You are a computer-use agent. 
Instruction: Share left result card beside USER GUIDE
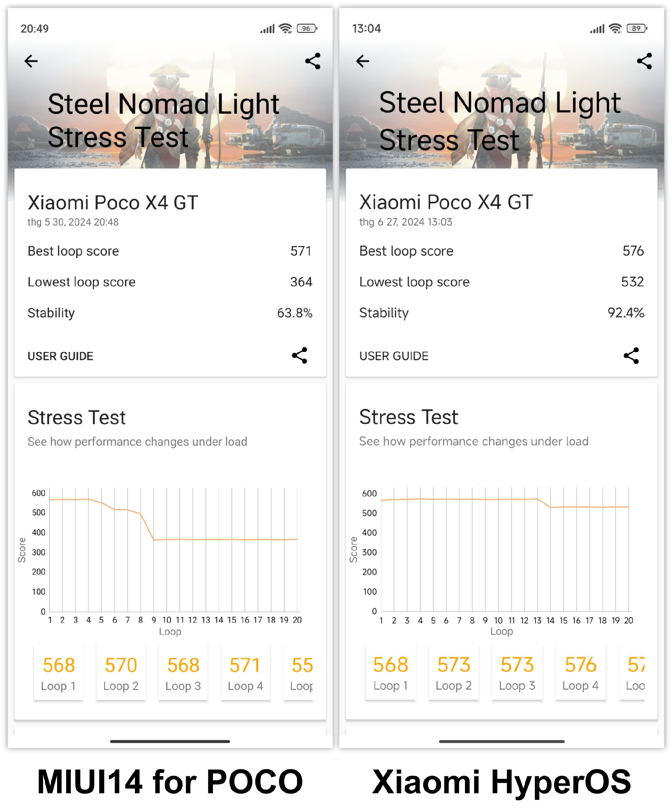tap(299, 355)
